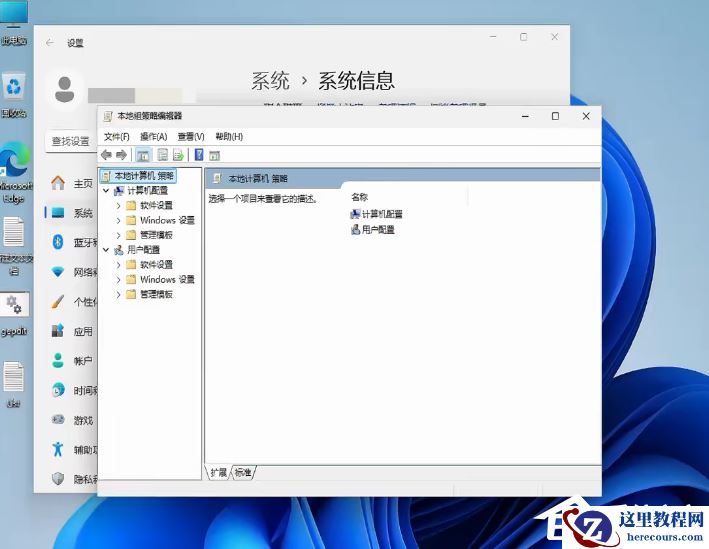Click the 查找设置 search field in Settings
The image size is (709, 549).
(x=71, y=141)
